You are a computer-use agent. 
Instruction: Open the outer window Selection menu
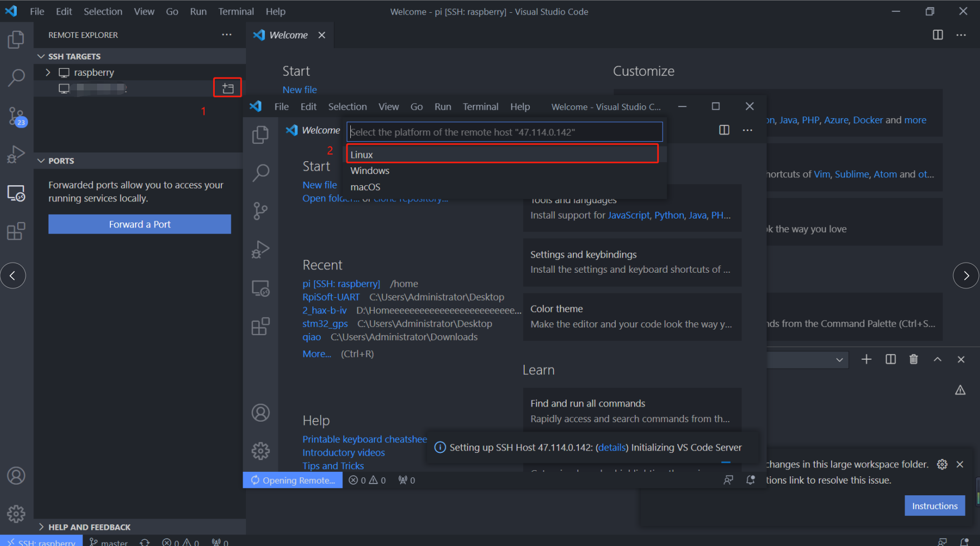(103, 11)
